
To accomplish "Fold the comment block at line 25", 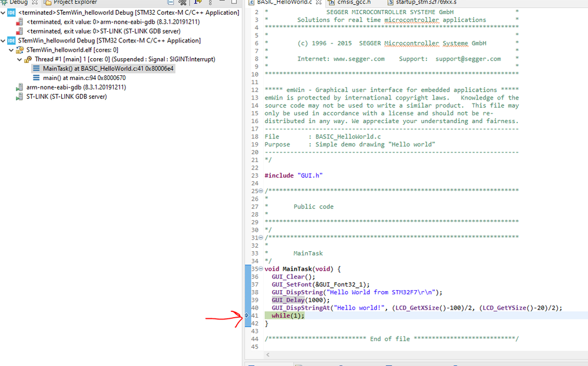I will 261,191.
